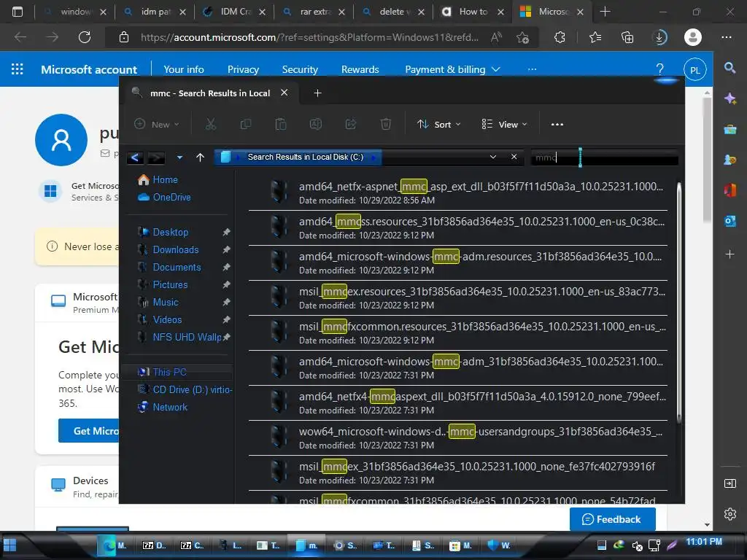The height and width of the screenshot is (560, 747).
Task: Add this page to favorites icon
Action: tap(522, 37)
